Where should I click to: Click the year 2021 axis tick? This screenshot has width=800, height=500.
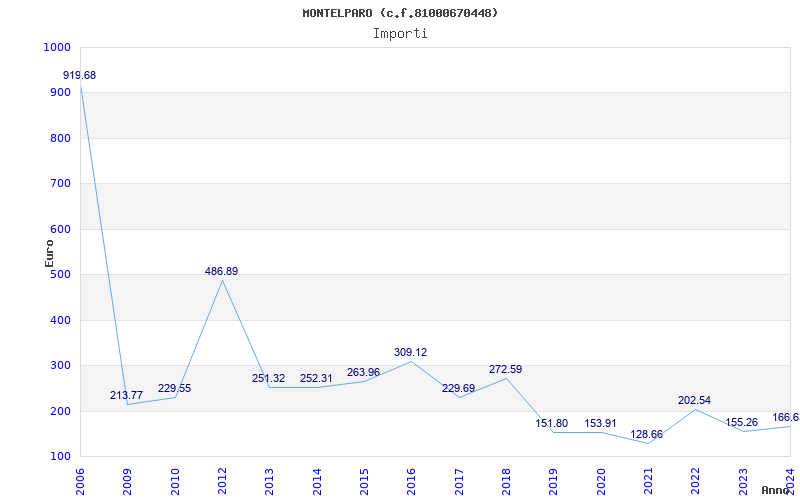(648, 482)
